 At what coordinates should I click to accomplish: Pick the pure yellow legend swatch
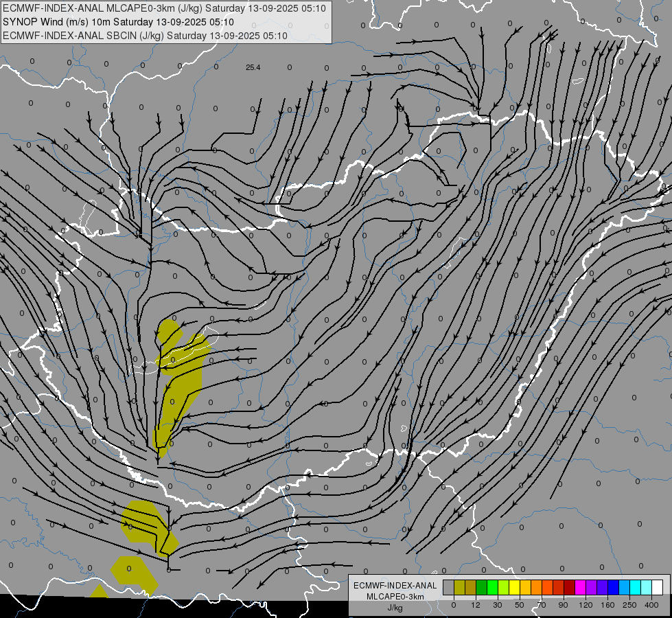[x=514, y=587]
